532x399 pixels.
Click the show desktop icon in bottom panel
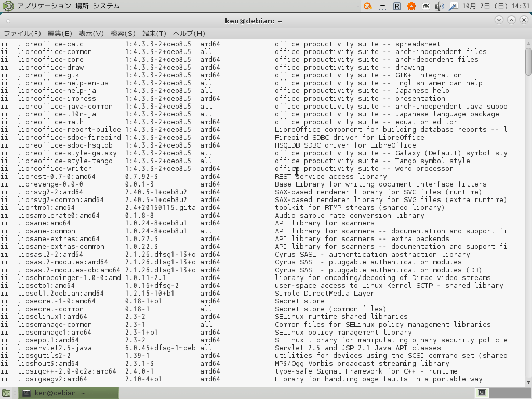6,393
